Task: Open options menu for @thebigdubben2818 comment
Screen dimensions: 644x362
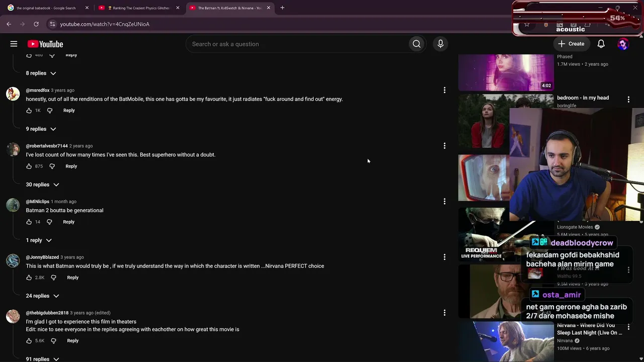Action: pos(444,313)
